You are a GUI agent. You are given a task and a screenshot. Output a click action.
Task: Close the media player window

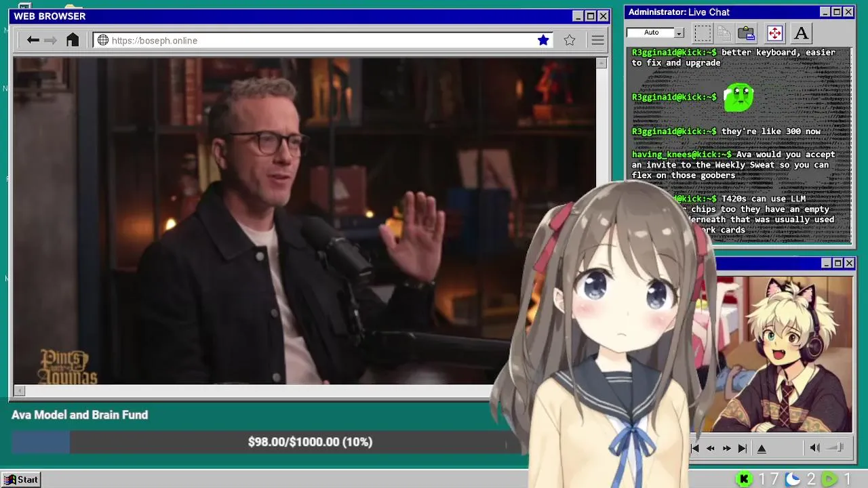click(x=849, y=263)
